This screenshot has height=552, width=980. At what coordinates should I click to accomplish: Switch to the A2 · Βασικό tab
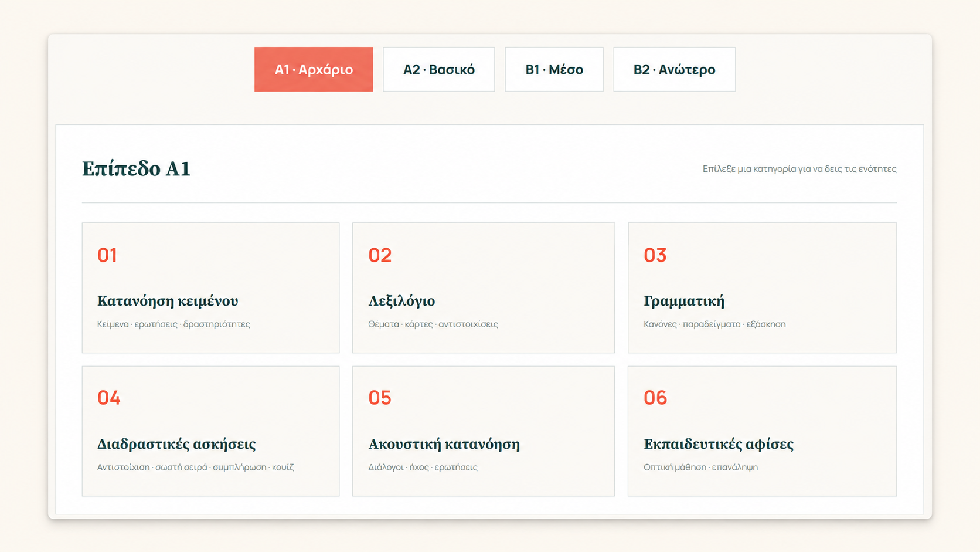tap(439, 69)
